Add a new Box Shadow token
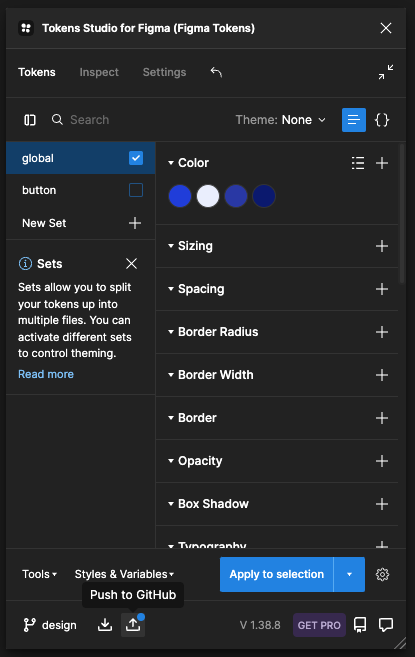The image size is (415, 657). tap(381, 504)
